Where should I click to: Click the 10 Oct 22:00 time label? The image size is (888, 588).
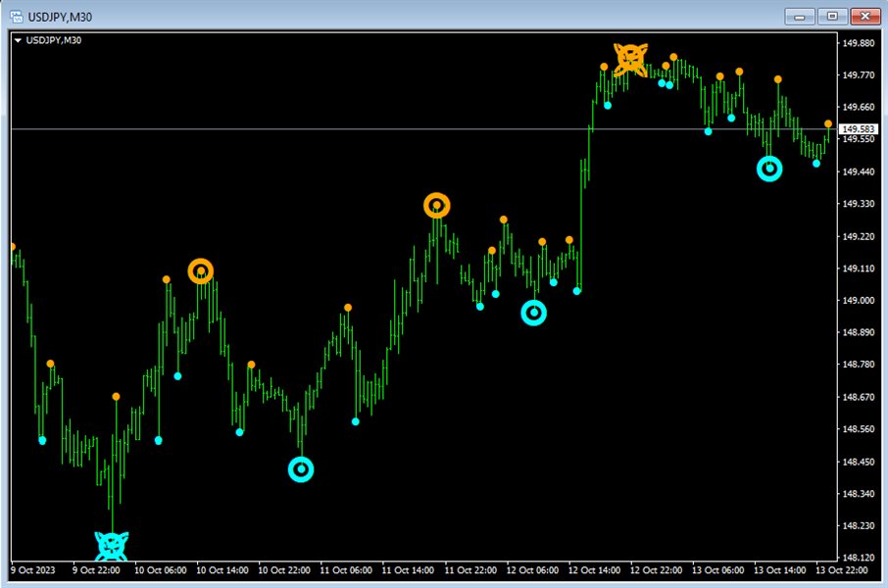tap(284, 570)
